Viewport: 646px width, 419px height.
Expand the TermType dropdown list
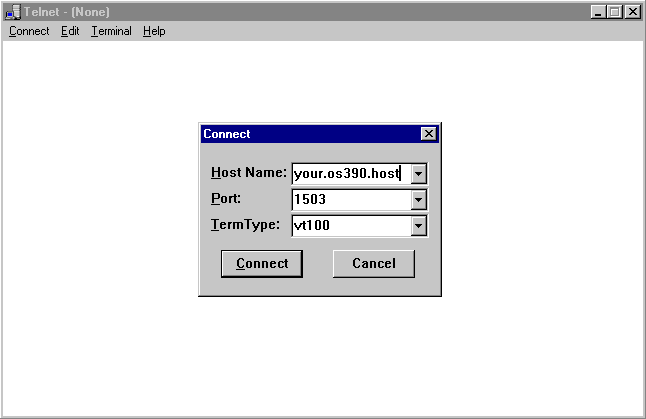pos(419,226)
